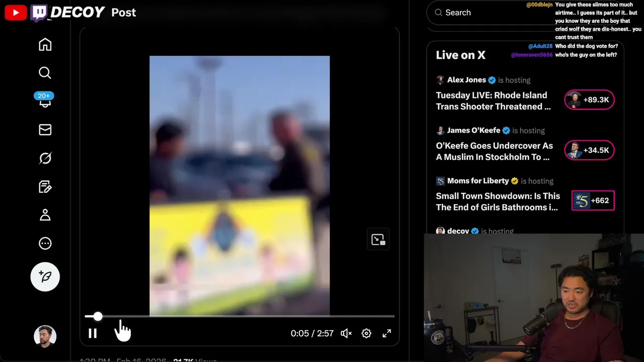644x362 pixels.
Task: Click the video progress bar knob
Action: [98, 316]
